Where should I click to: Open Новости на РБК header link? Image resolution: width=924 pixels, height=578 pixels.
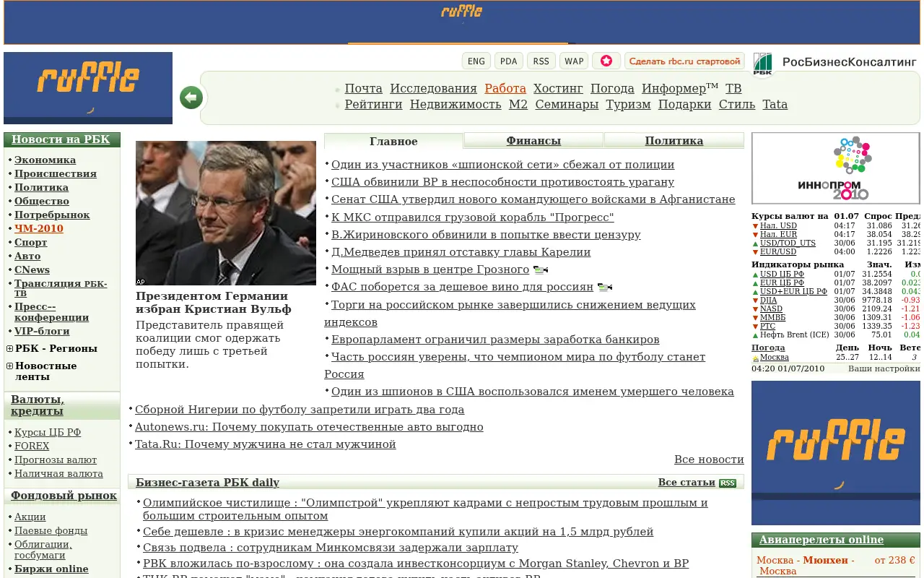(x=61, y=140)
